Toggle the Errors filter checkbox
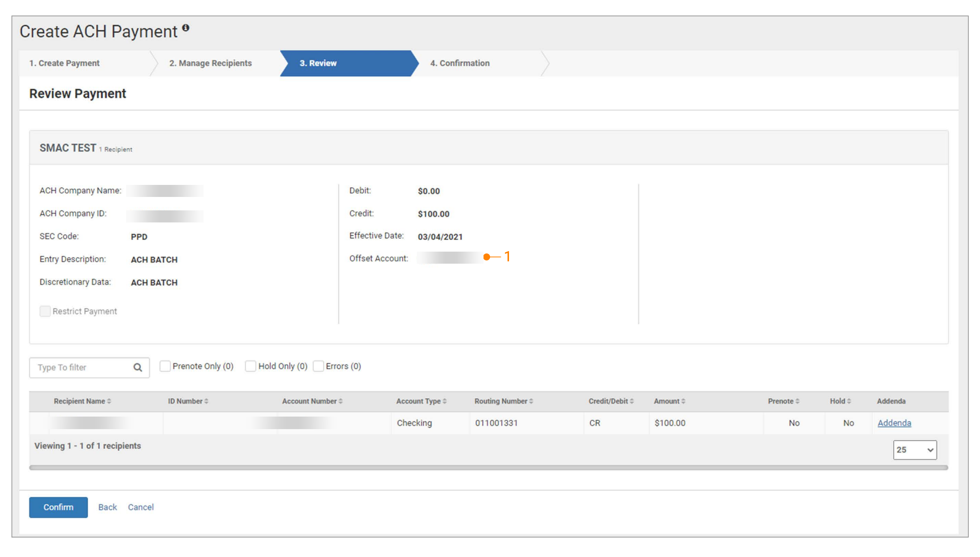Image resolution: width=980 pixels, height=557 pixels. point(318,366)
